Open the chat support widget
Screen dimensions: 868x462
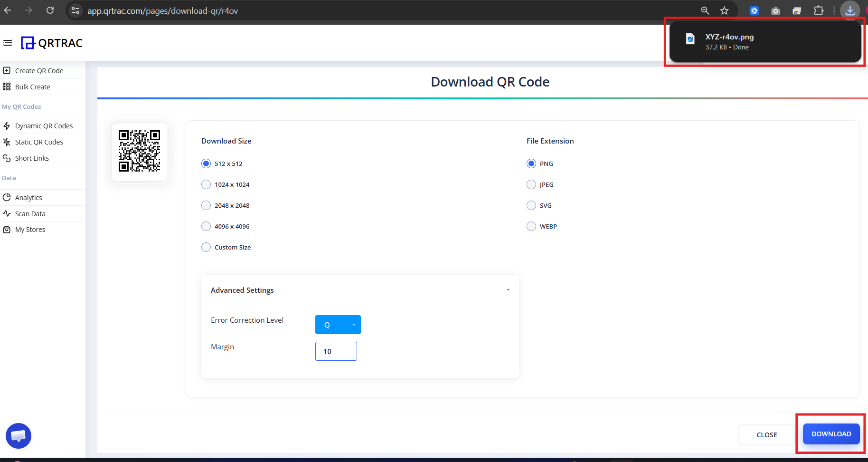pos(18,435)
